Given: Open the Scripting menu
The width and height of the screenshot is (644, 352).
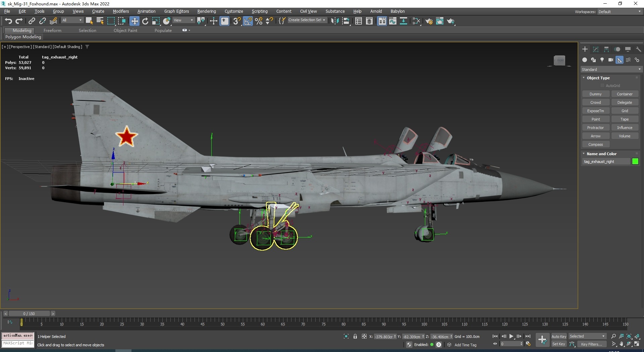Looking at the screenshot, I should pyautogui.click(x=260, y=11).
